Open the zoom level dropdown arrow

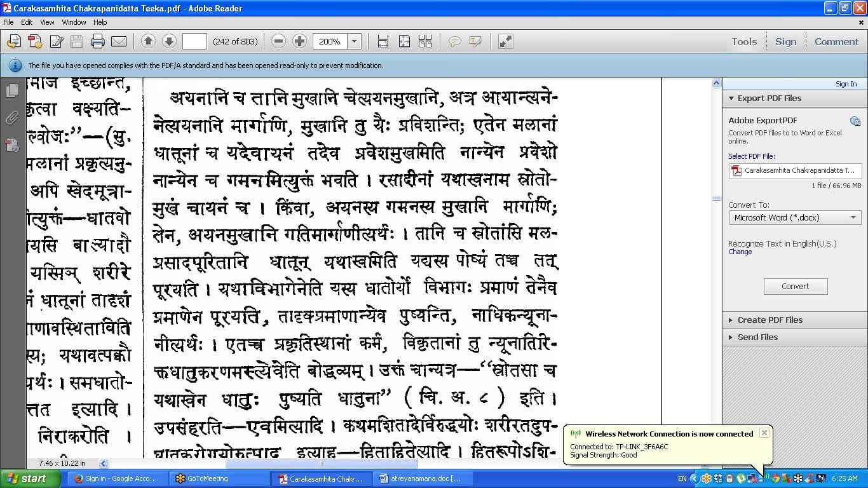[x=355, y=41]
